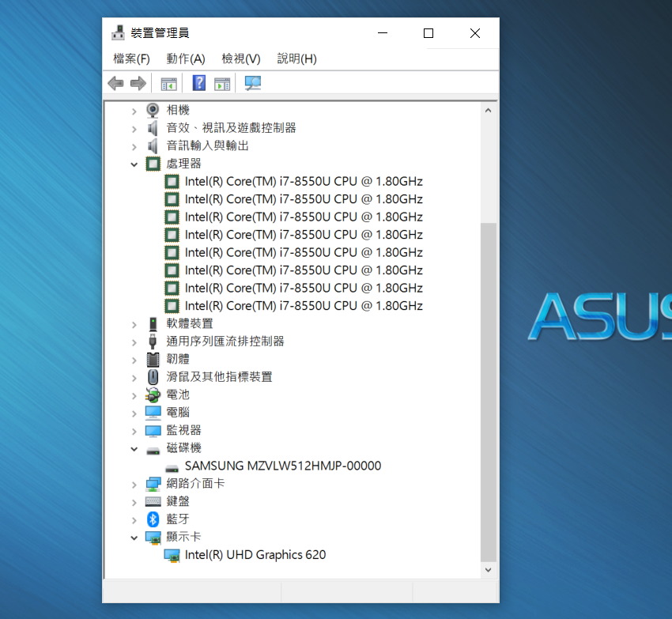Select the battery icon beside 電池
This screenshot has width=672, height=619.
pos(153,394)
